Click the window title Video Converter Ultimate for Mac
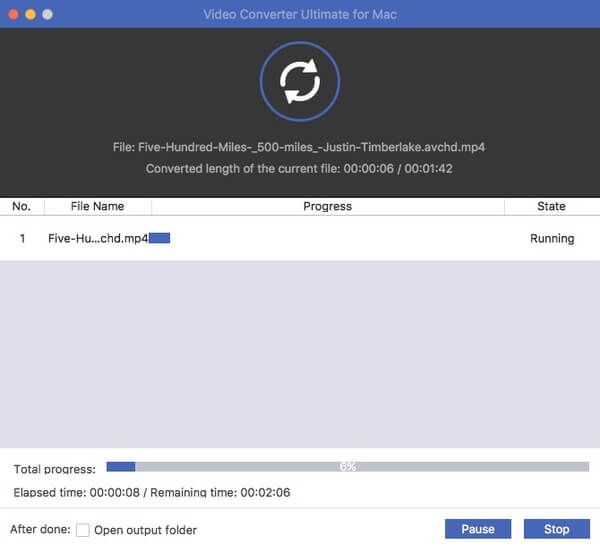Viewport: 600px width, 553px height. 300,15
